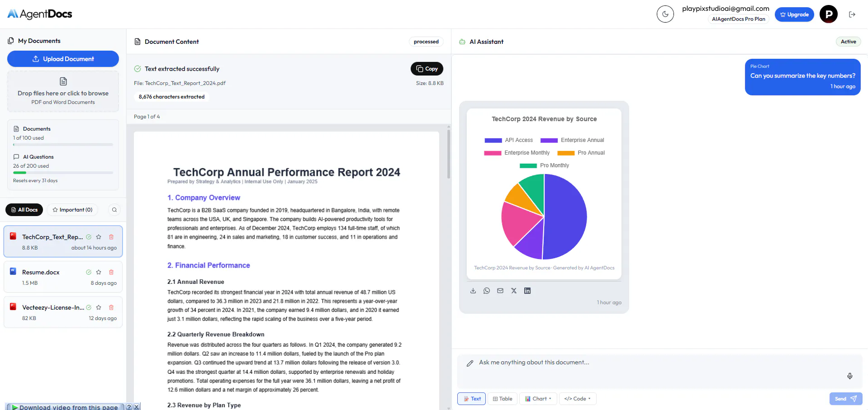This screenshot has width=868, height=410.
Task: Click help icon on download video bar
Action: (129, 407)
